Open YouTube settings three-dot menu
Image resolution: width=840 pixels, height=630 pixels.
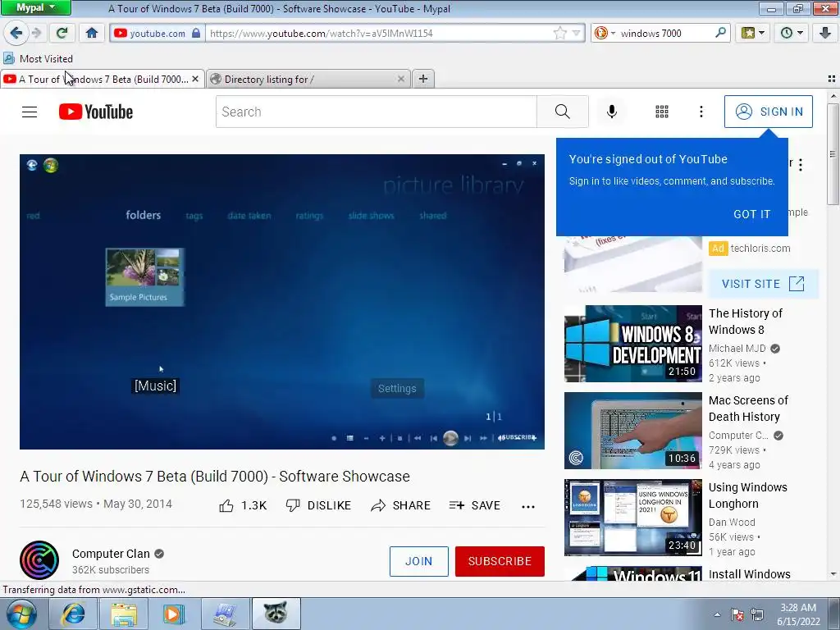(x=701, y=112)
